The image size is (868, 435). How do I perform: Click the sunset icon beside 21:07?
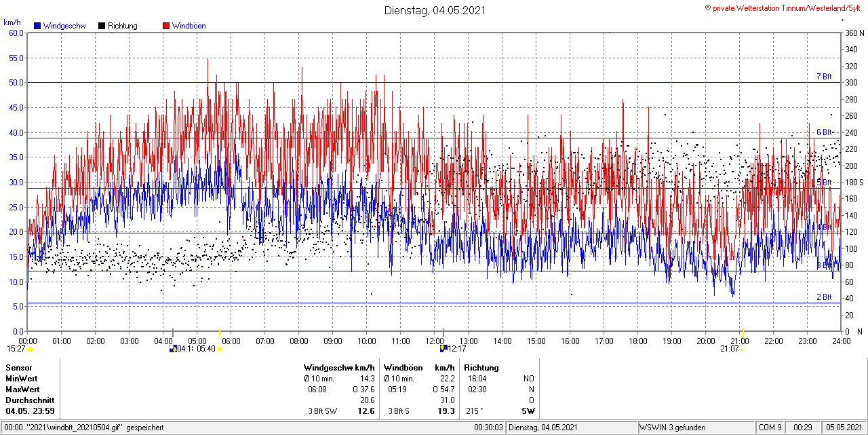(x=743, y=349)
